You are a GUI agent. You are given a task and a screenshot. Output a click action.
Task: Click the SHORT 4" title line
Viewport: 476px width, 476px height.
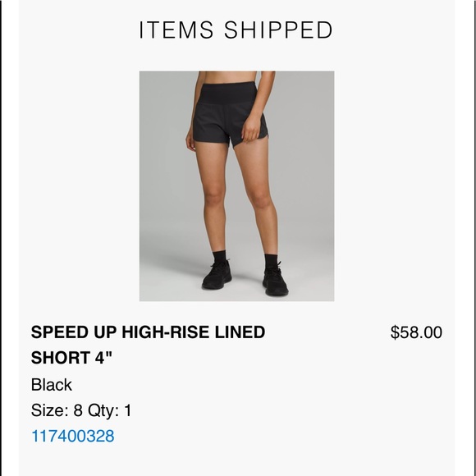point(71,357)
